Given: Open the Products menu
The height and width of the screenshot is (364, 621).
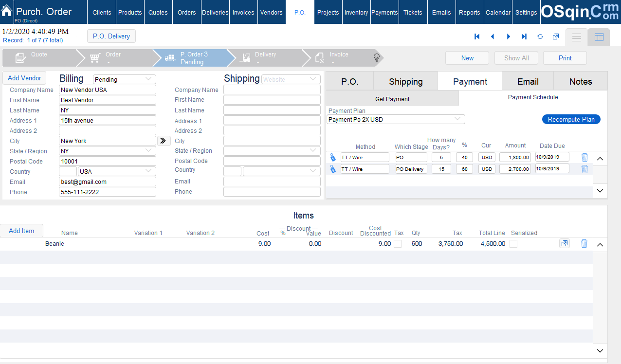Looking at the screenshot, I should pos(130,12).
